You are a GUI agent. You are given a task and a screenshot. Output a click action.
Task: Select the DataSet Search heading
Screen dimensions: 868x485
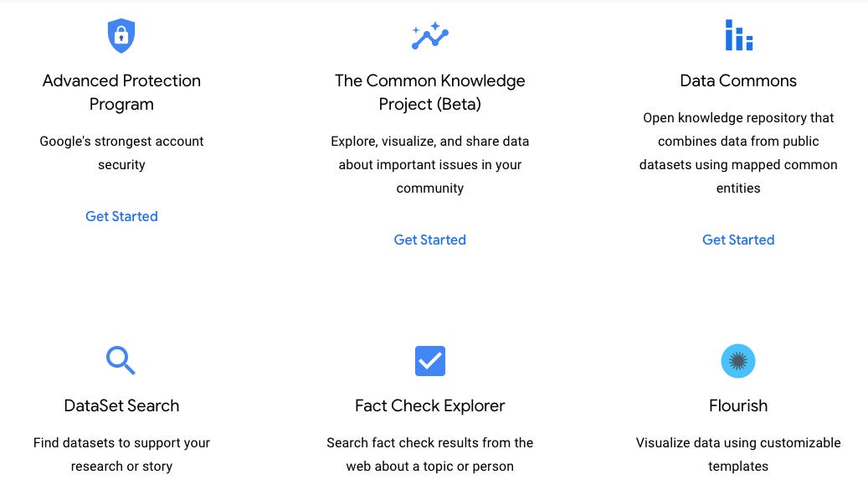121,405
